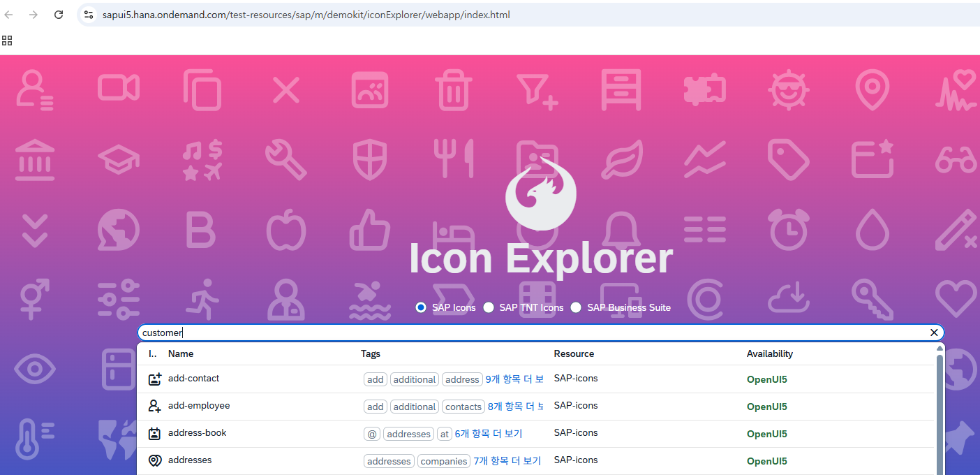Expand more tags link for addresses

coord(507,461)
